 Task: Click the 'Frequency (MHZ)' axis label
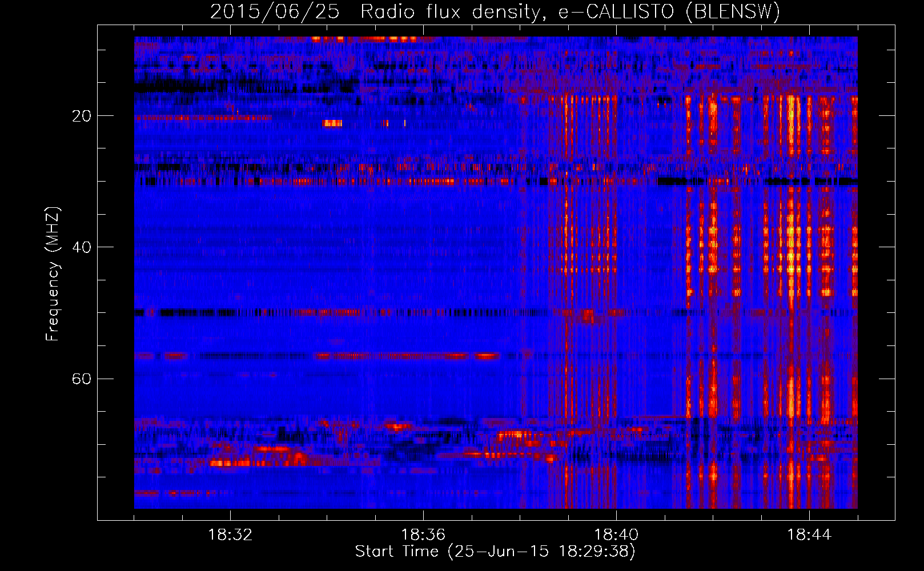point(52,275)
